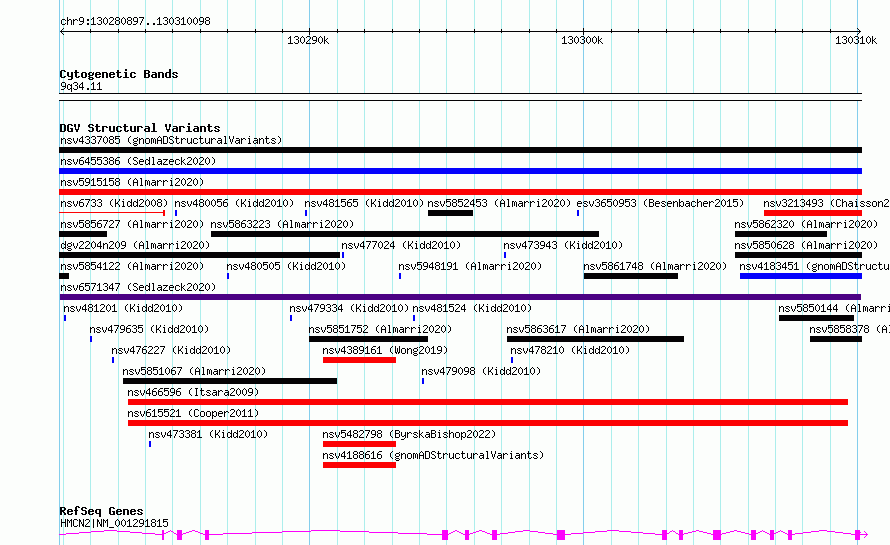
Task: Click the 130300k ruler tick label
Action: [x=582, y=40]
